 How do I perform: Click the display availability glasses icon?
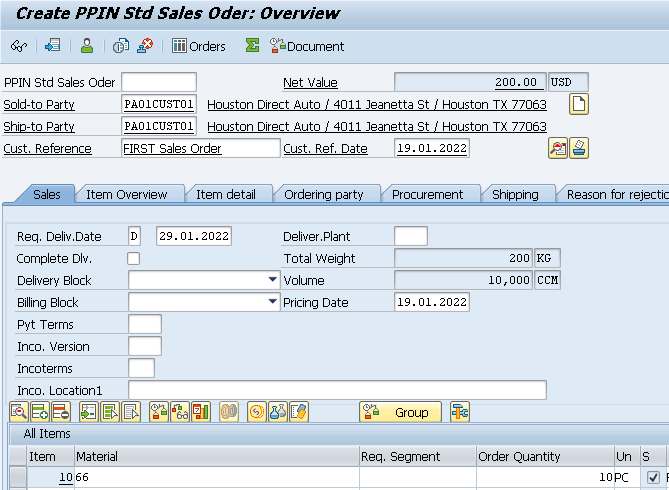click(180, 412)
